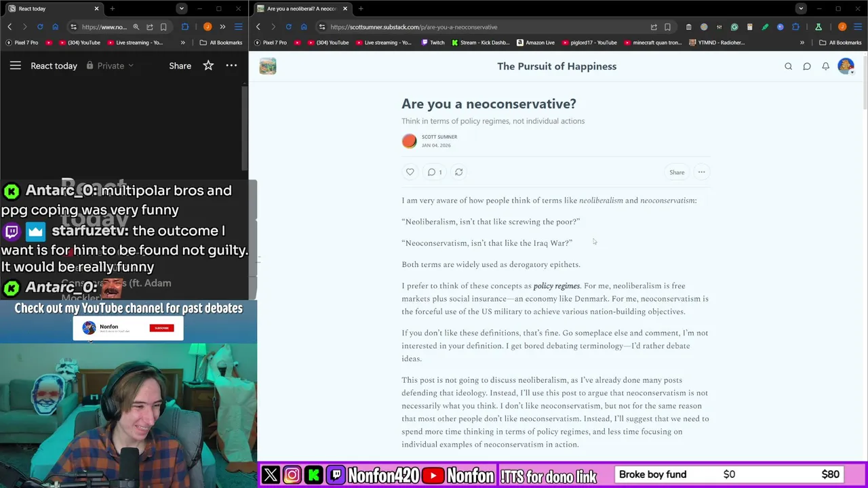Bookmark the Substack article in address bar
Image resolution: width=868 pixels, height=488 pixels.
(667, 27)
